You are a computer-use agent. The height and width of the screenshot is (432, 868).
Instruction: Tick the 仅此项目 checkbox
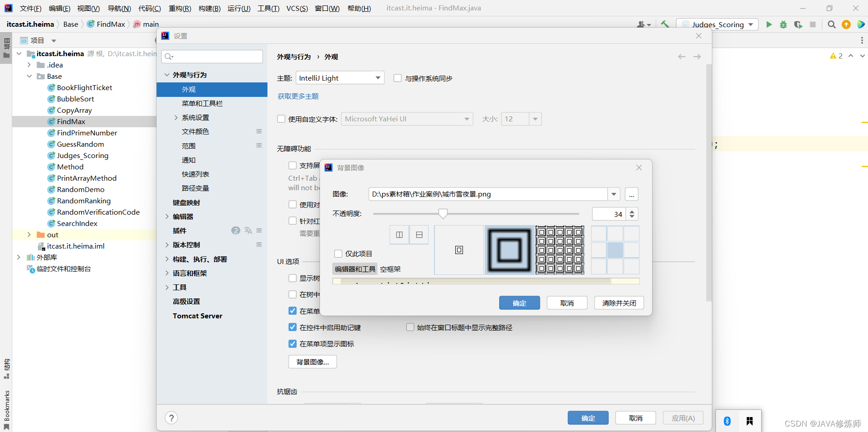[338, 254]
